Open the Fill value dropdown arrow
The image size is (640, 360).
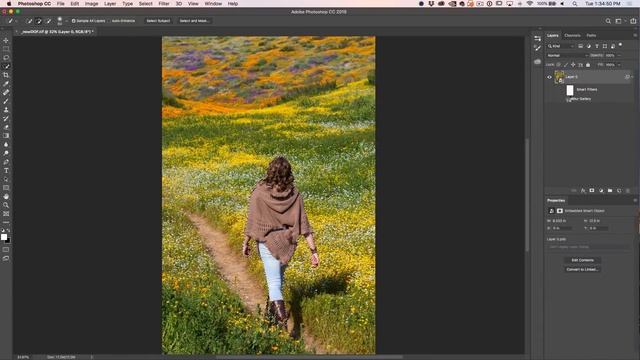[x=619, y=65]
